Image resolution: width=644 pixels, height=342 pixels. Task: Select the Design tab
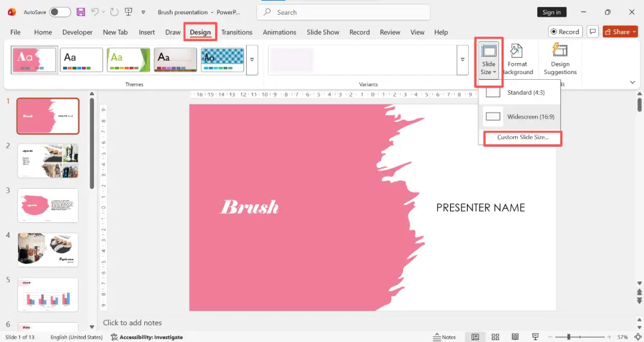click(200, 32)
